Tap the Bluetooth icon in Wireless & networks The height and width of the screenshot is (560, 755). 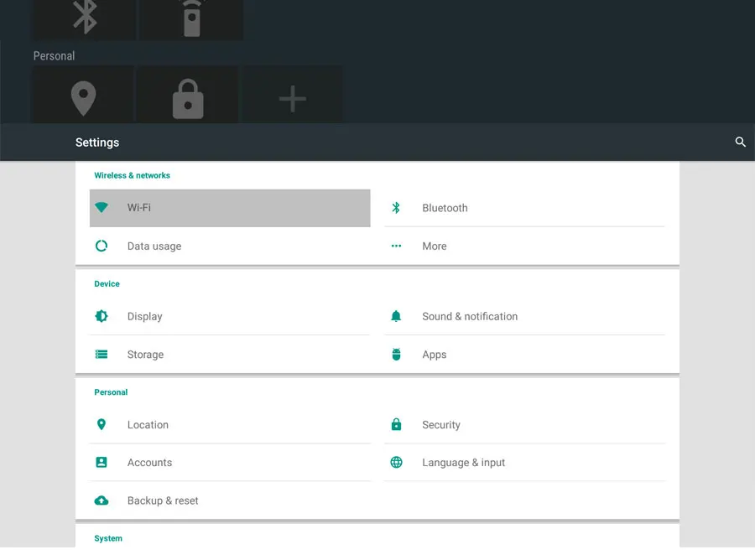[x=396, y=208]
